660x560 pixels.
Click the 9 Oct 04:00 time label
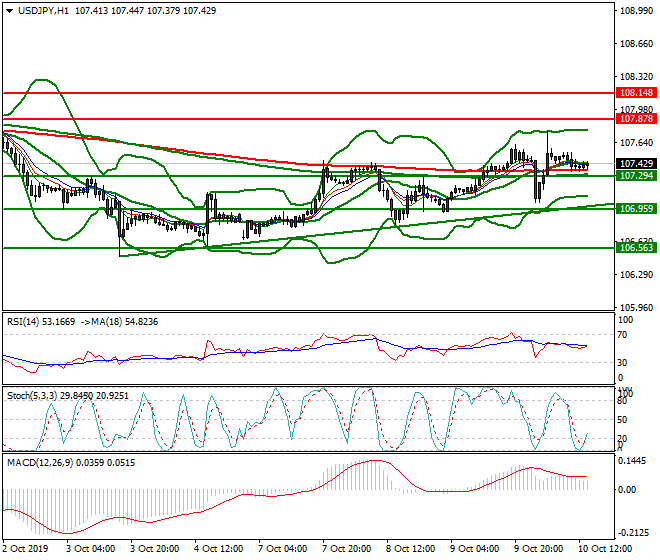click(474, 549)
